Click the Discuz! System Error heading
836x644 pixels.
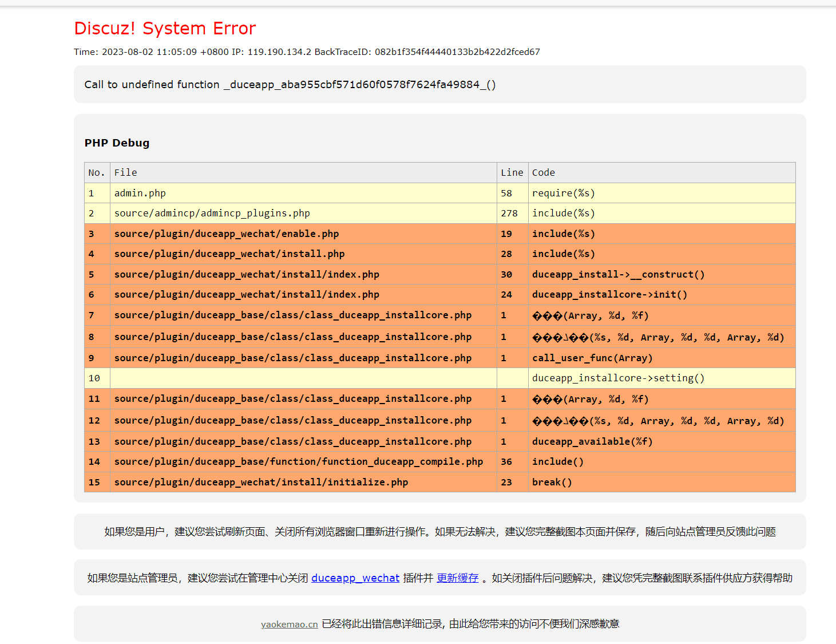(165, 28)
